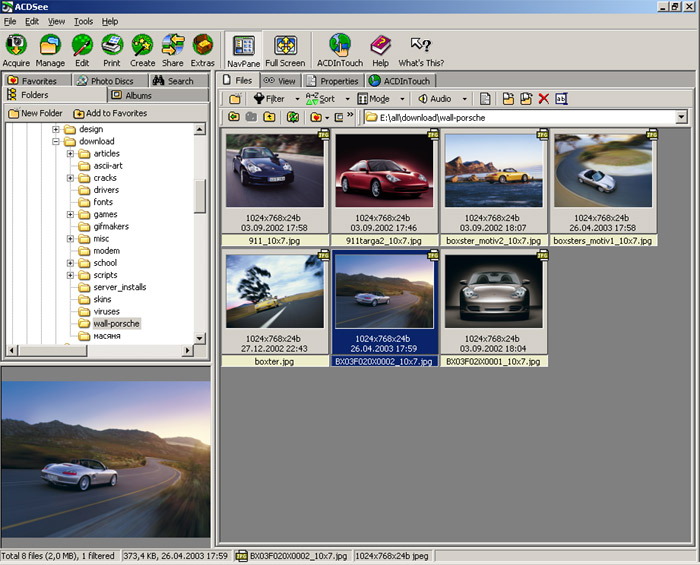Click the Print icon
Viewport: 700px width, 565px height.
(x=112, y=50)
